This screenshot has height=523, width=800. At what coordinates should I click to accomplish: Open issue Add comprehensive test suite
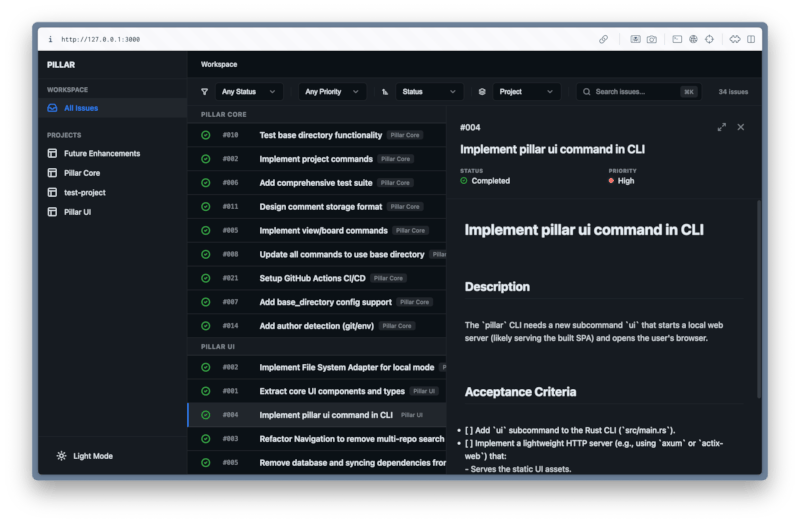[315, 183]
